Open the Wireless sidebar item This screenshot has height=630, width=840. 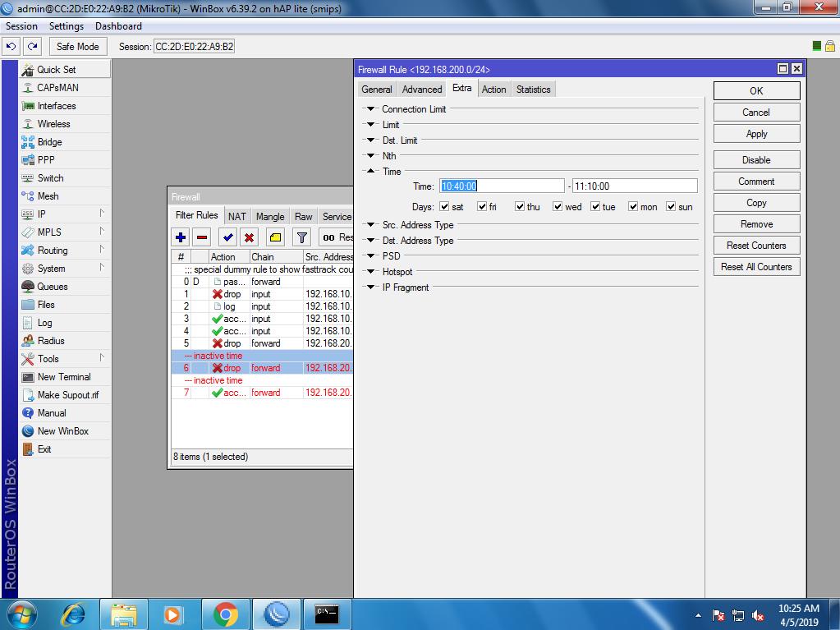65,124
